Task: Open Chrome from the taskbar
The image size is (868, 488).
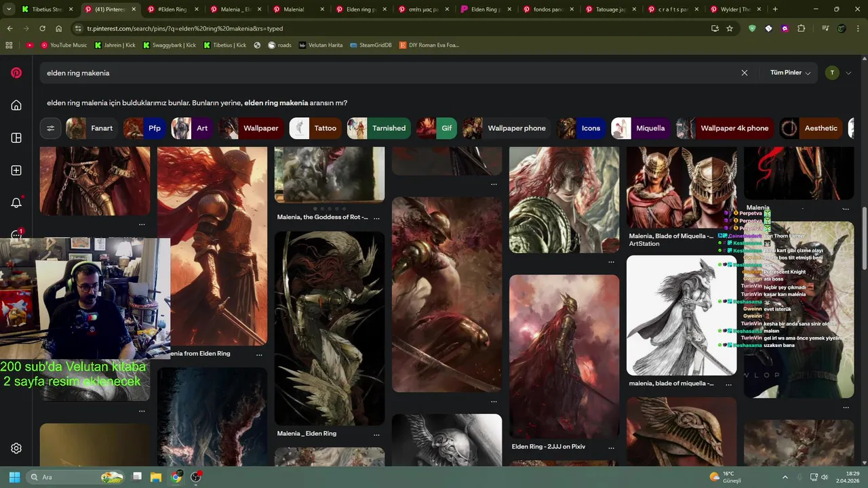Action: click(x=176, y=477)
